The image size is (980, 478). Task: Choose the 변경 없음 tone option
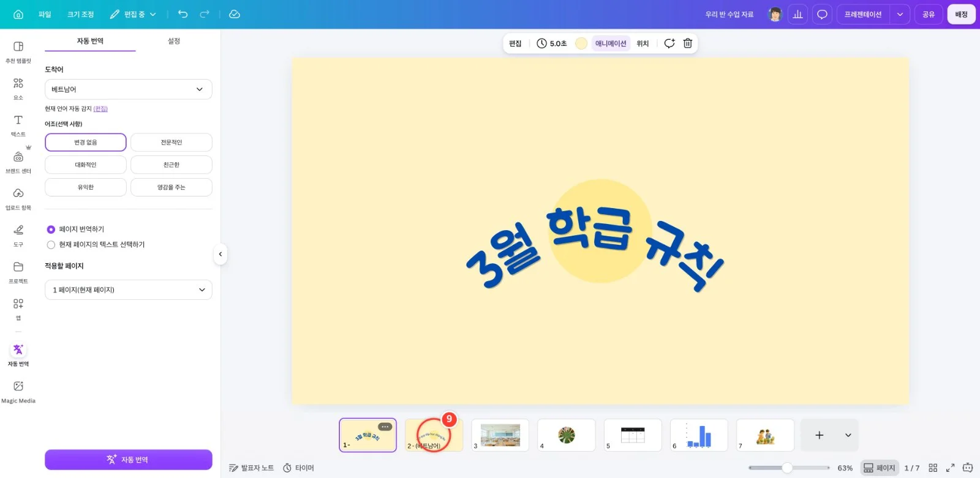86,143
